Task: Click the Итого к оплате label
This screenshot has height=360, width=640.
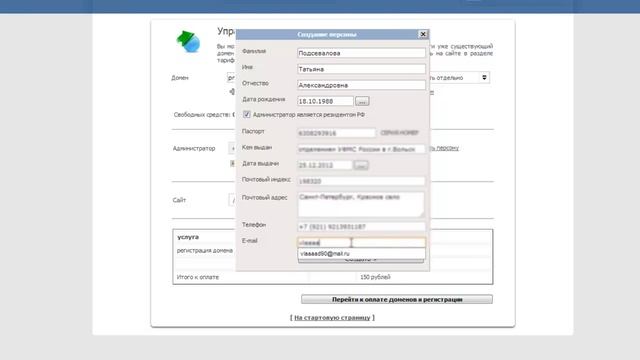Action: click(x=198, y=277)
